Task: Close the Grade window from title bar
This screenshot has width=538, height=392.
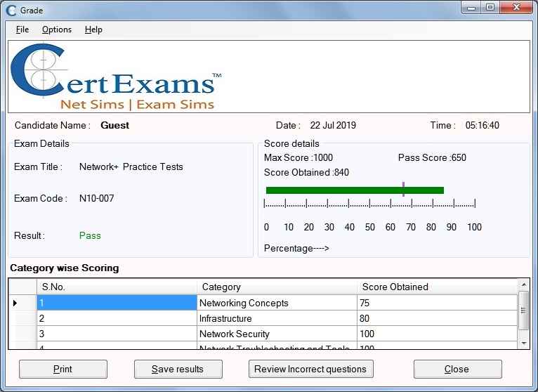Action: point(516,8)
